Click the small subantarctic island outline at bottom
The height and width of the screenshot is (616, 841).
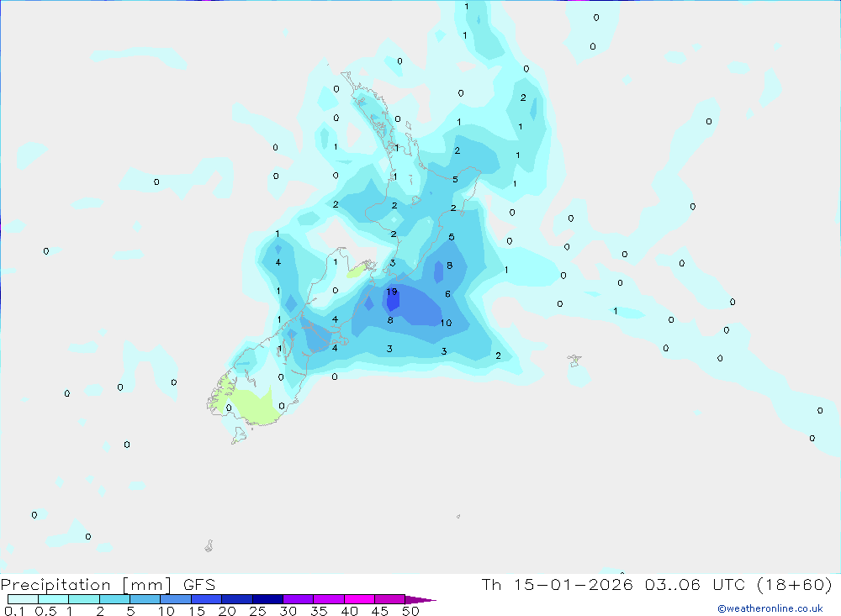[209, 545]
